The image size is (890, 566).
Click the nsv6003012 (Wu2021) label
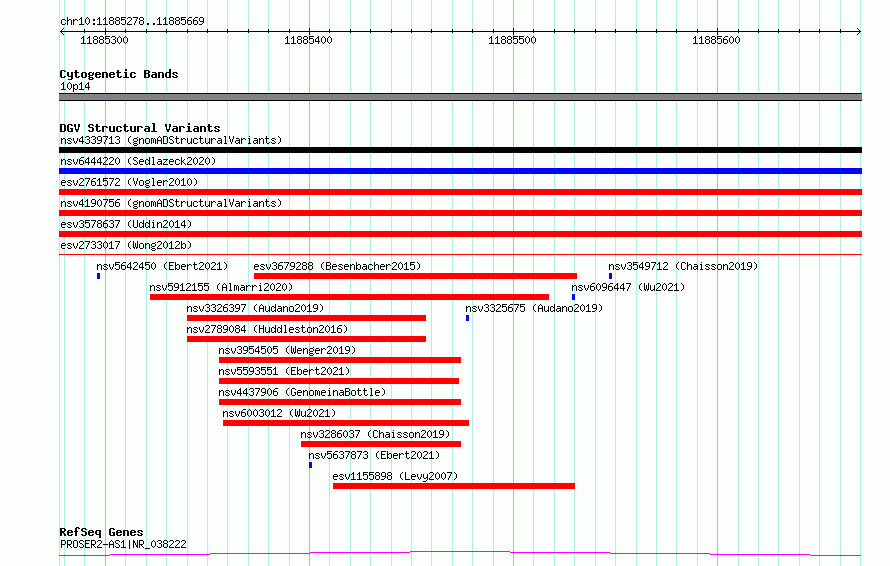[279, 413]
